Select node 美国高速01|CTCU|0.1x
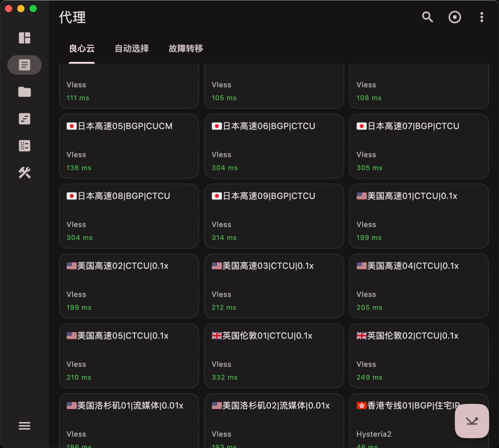The height and width of the screenshot is (448, 499). 419,216
